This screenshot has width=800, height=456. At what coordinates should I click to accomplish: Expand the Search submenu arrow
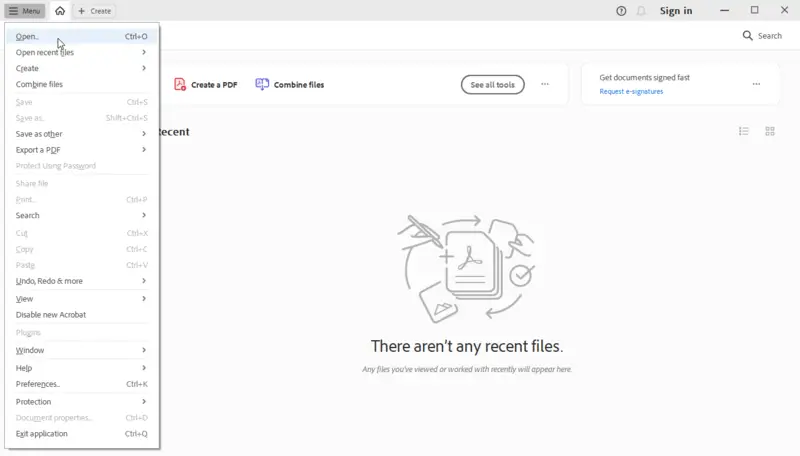click(144, 215)
